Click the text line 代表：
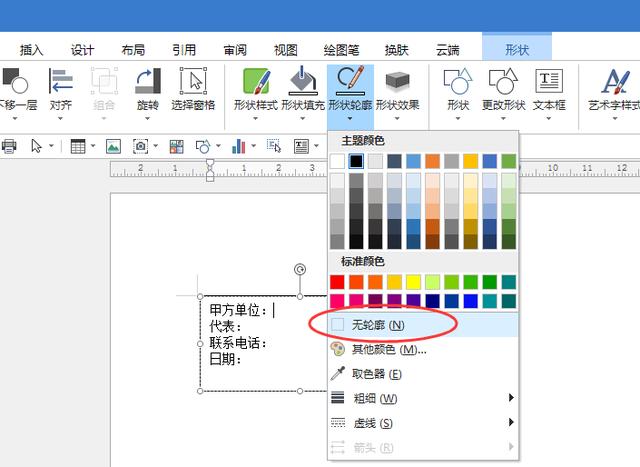Image resolution: width=640 pixels, height=467 pixels. coord(225,327)
